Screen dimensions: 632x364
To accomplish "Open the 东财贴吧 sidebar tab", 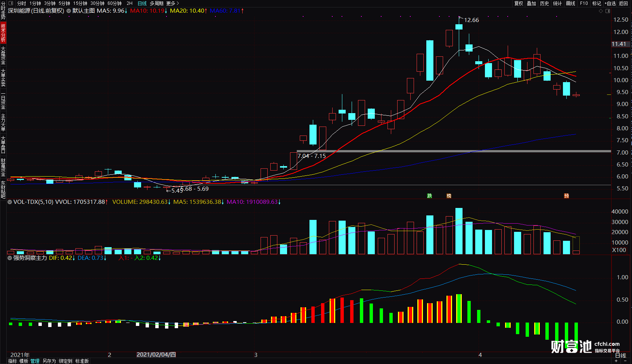I will point(3,190).
